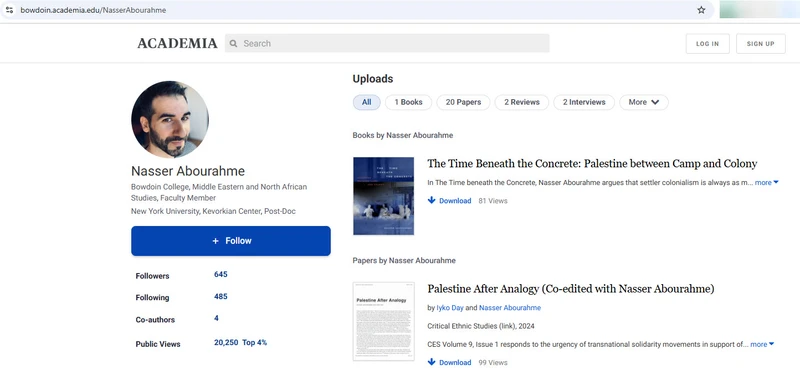The width and height of the screenshot is (800, 370).
Task: Open the Nasser Abourahme author link under paper
Action: (x=510, y=308)
